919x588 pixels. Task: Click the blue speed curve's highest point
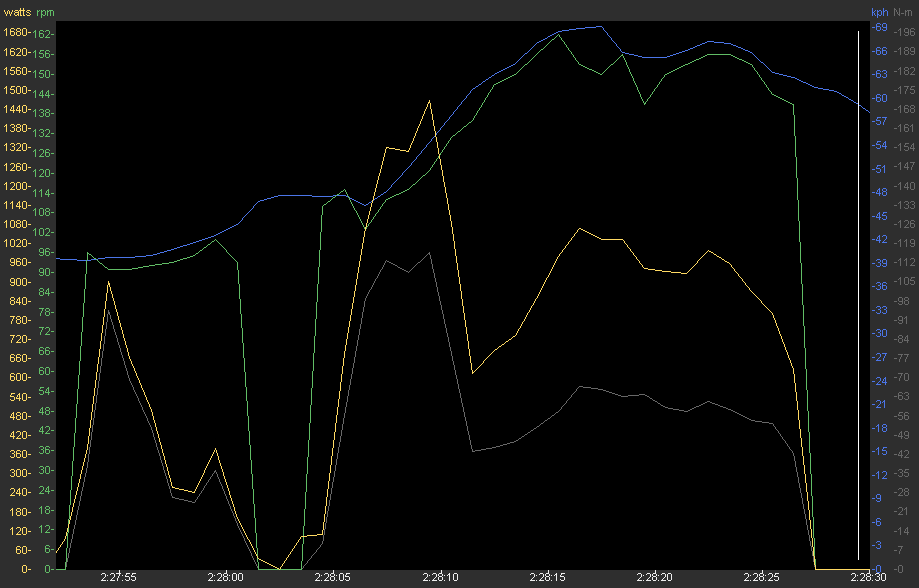point(600,27)
